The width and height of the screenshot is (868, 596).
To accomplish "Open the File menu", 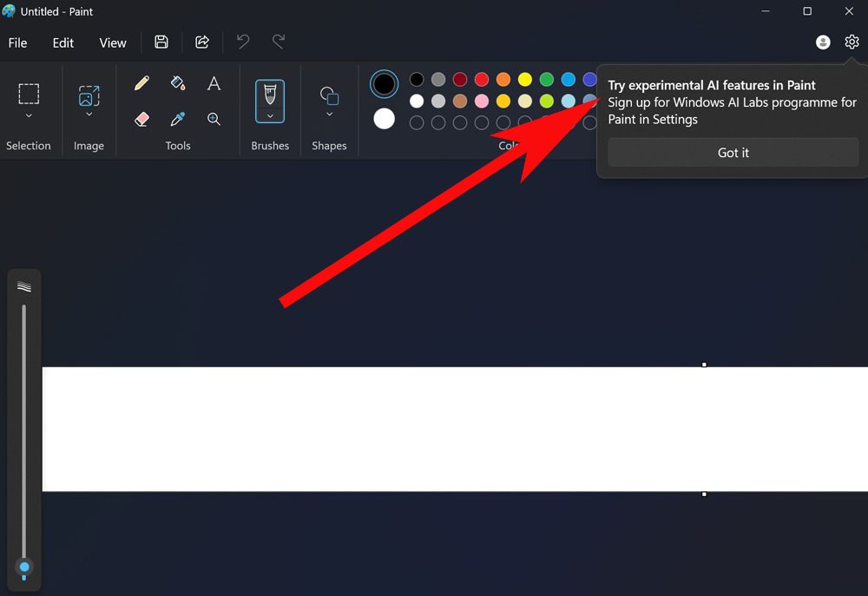I will pyautogui.click(x=17, y=43).
